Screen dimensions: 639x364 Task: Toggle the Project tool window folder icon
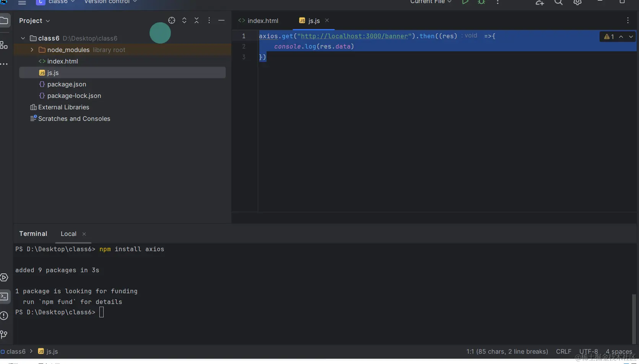(x=4, y=21)
